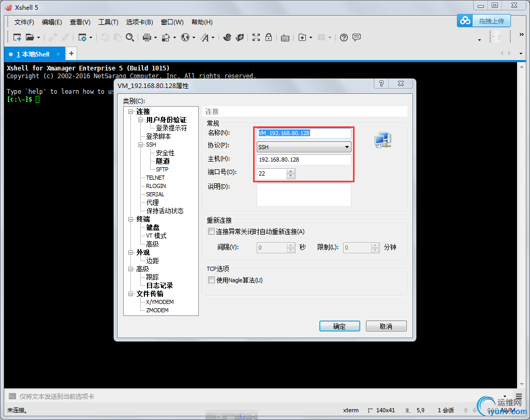
Task: Close the properties dialog with X
Action: [x=401, y=83]
